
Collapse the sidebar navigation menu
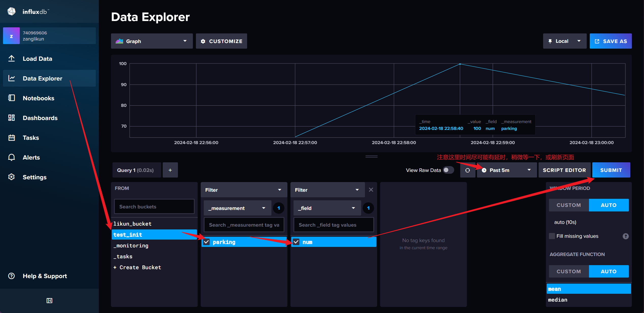[x=49, y=301]
